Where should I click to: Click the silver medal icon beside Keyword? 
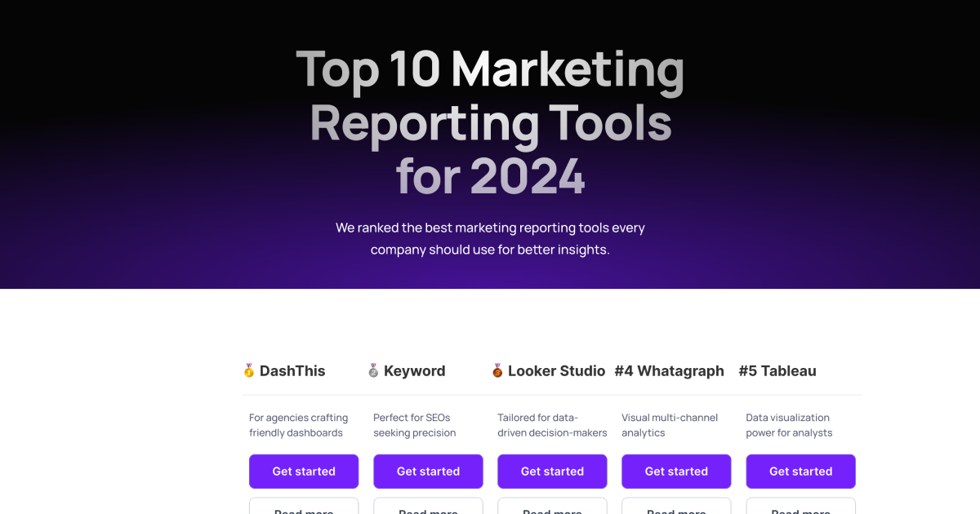(374, 370)
